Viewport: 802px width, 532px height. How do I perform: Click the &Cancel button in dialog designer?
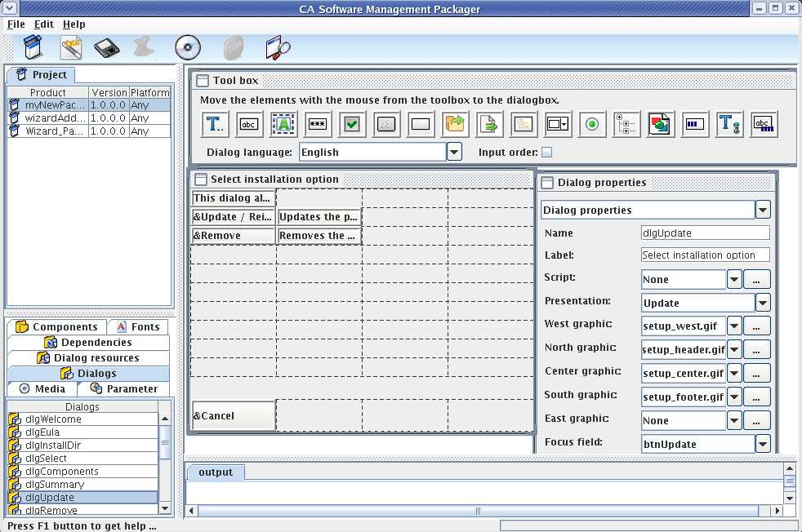(234, 416)
